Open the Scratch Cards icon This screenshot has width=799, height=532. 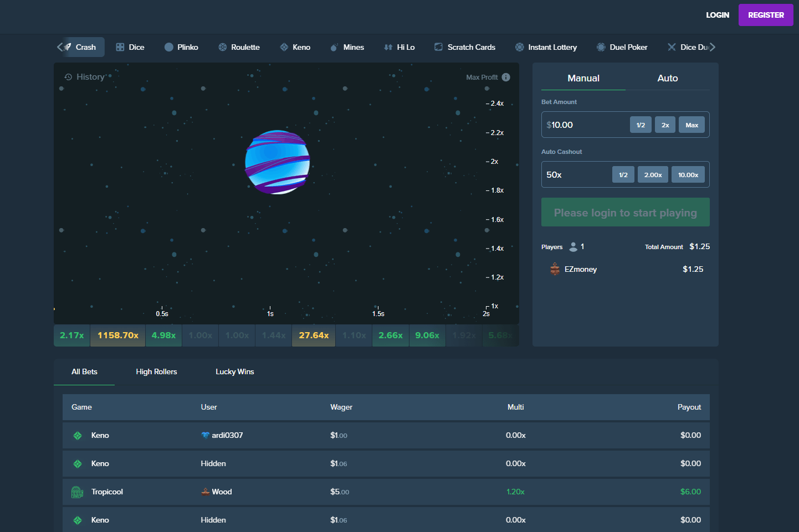[x=439, y=47]
